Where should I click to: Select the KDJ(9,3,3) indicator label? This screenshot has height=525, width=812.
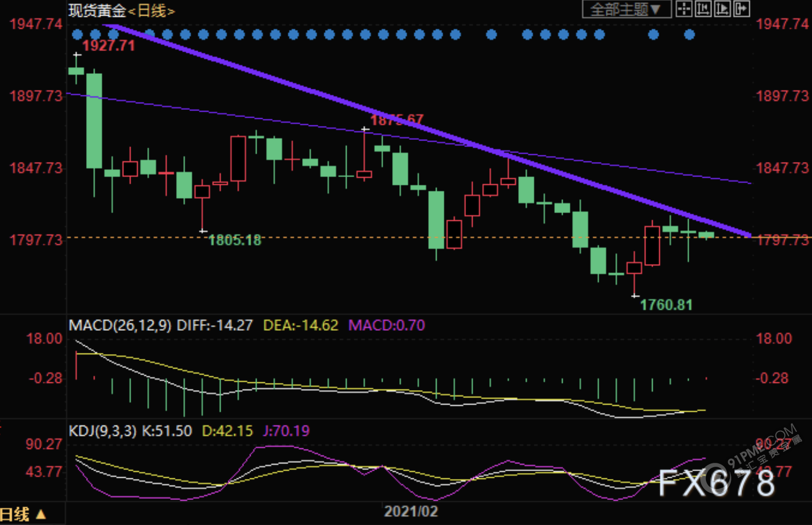click(x=102, y=431)
